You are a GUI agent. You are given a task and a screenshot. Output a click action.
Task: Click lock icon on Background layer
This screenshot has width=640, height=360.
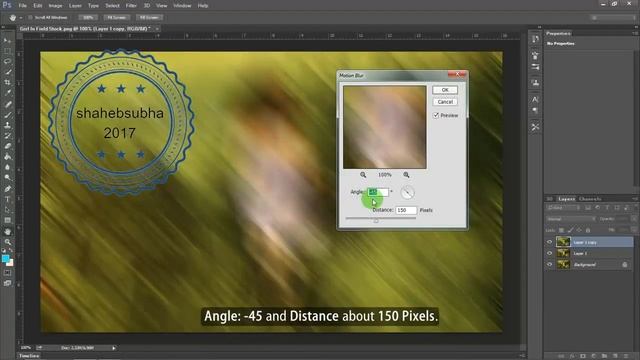tap(624, 264)
